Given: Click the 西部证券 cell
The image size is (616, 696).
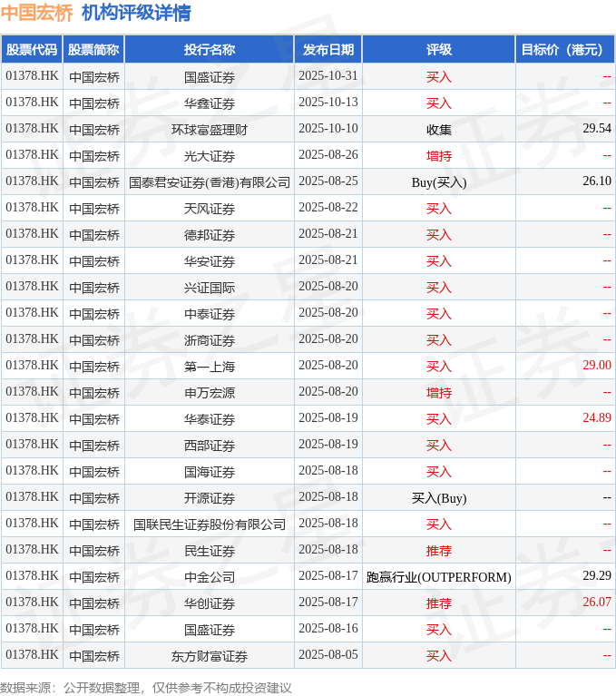Looking at the screenshot, I should tap(210, 446).
